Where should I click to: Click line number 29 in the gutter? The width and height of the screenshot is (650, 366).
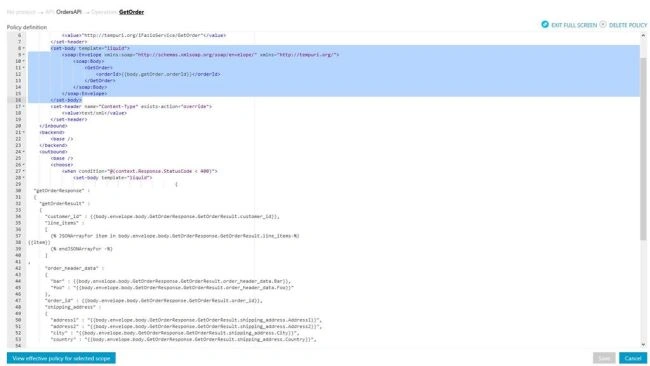tap(18, 184)
